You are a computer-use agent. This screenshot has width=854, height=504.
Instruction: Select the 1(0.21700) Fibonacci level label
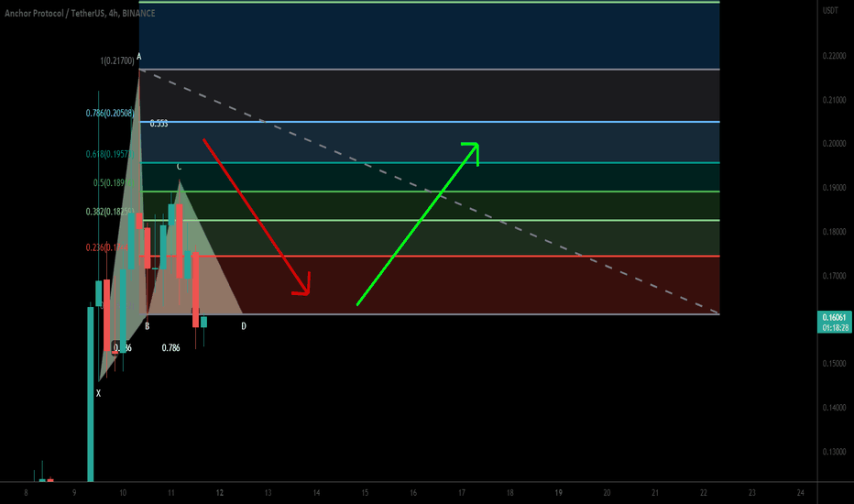coord(117,60)
